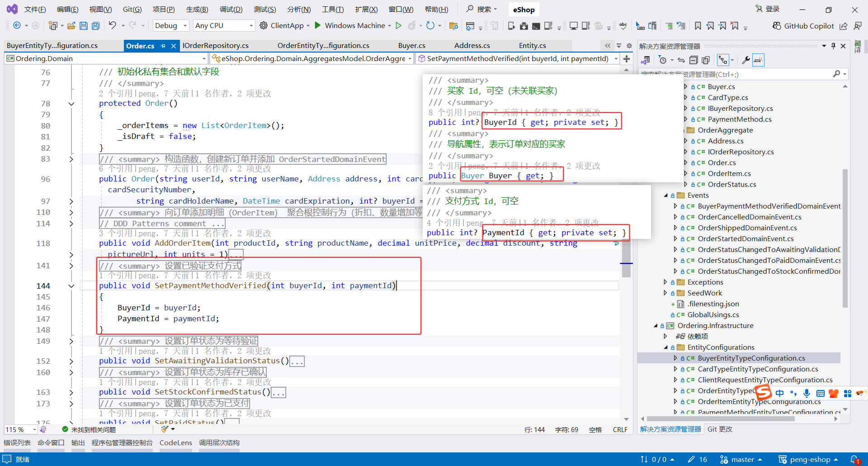Click the pending changes filter clock icon
The height and width of the screenshot is (466, 868).
[663, 60]
